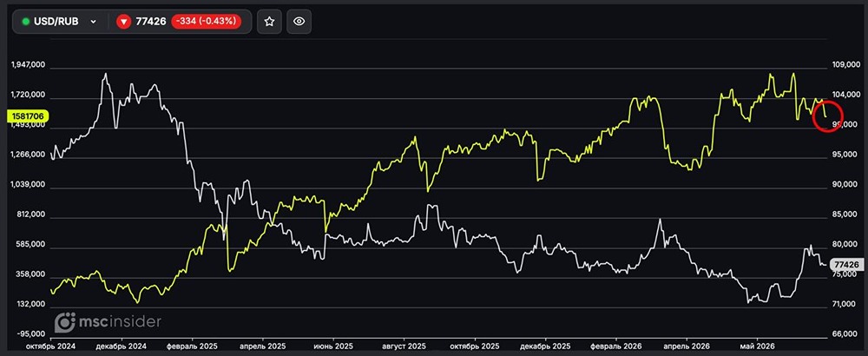Image resolution: width=868 pixels, height=356 pixels.
Task: Click the star favorite icon
Action: 270,22
